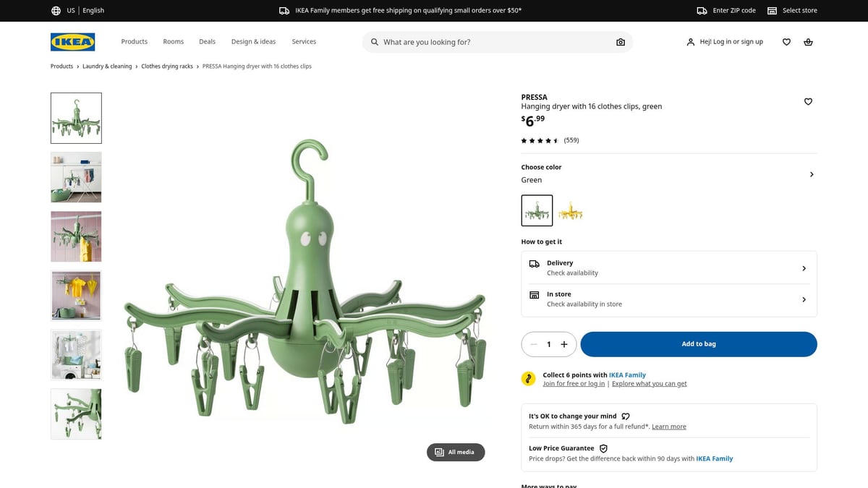Expand In store availability options
The height and width of the screenshot is (488, 868).
[804, 299]
